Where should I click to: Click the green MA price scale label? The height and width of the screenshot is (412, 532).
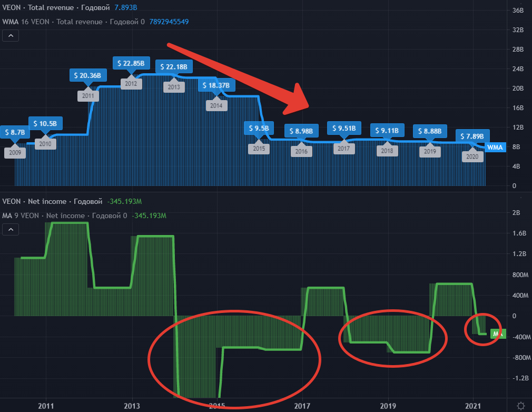(x=498, y=334)
